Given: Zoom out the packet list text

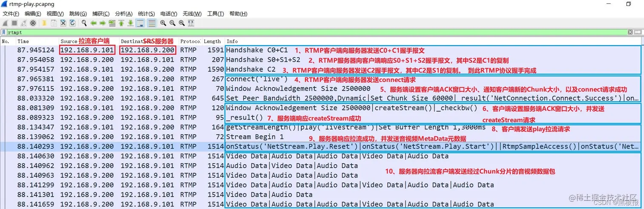Looking at the screenshot, I should (172, 23).
